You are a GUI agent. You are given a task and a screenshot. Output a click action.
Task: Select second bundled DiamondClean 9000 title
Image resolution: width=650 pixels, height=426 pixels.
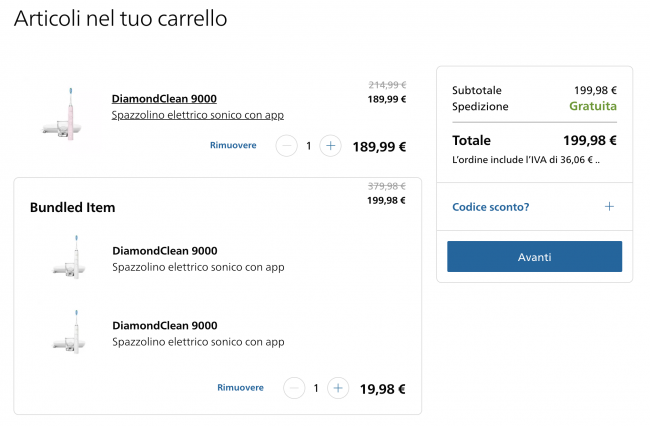165,325
